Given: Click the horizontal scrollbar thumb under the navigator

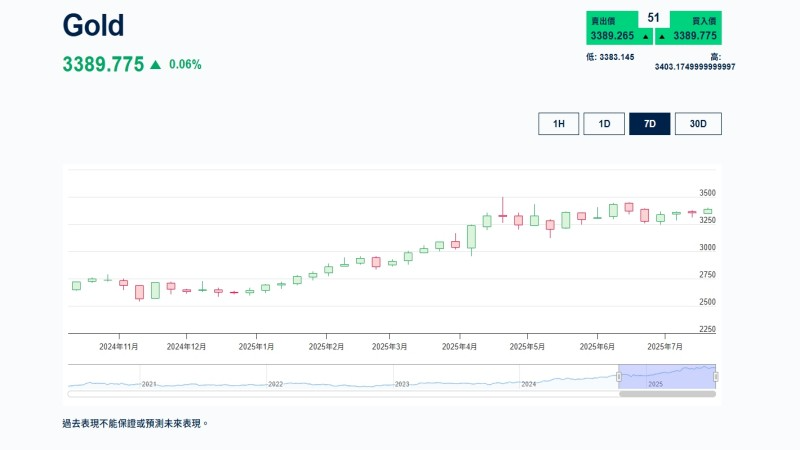Looking at the screenshot, I should pyautogui.click(x=667, y=394).
